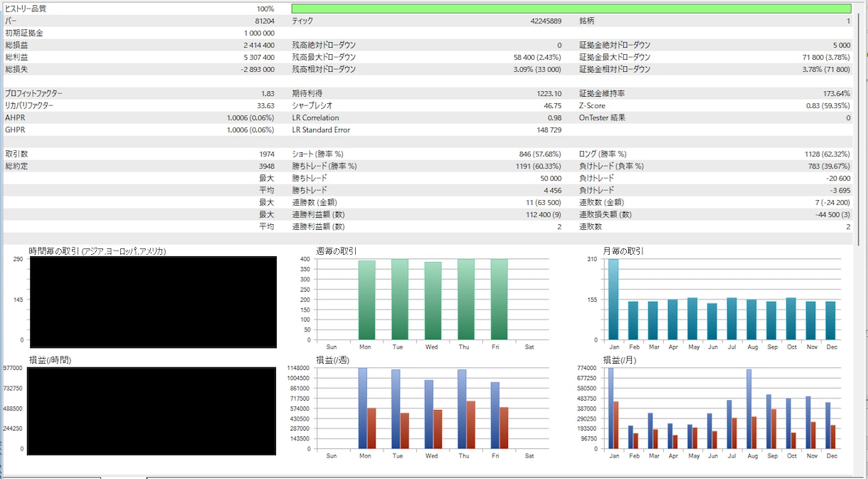Image resolution: width=868 pixels, height=479 pixels.
Task: Click the 総損失 value -2 893 000
Action: (x=258, y=69)
